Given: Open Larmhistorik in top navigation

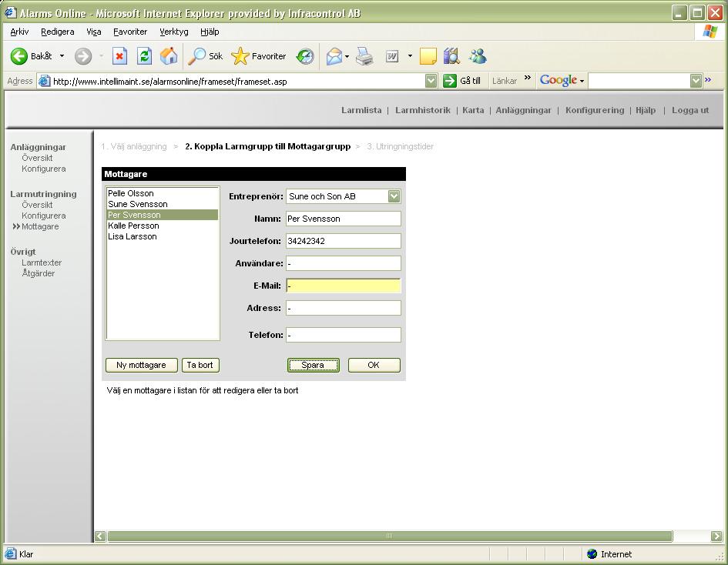Looking at the screenshot, I should point(423,110).
